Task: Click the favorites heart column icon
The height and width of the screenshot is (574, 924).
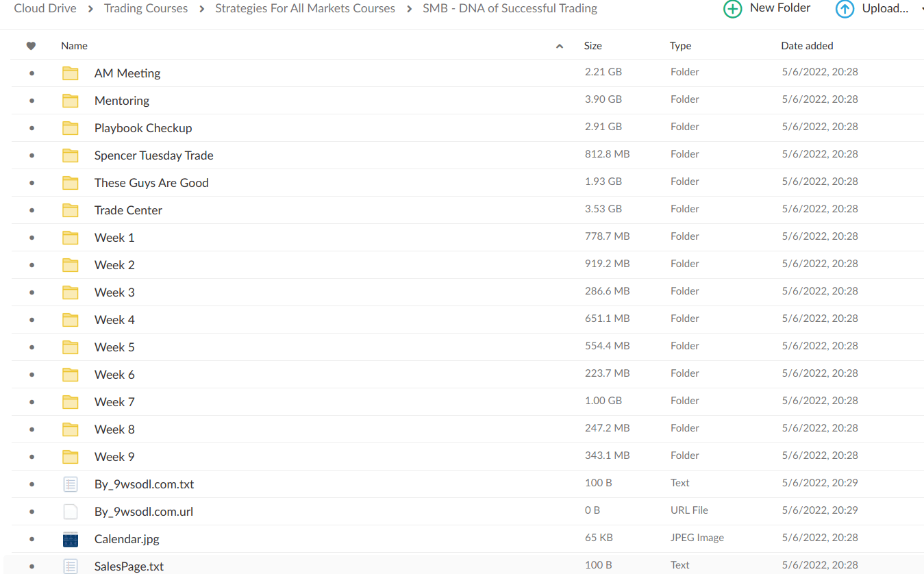Action: pyautogui.click(x=31, y=46)
